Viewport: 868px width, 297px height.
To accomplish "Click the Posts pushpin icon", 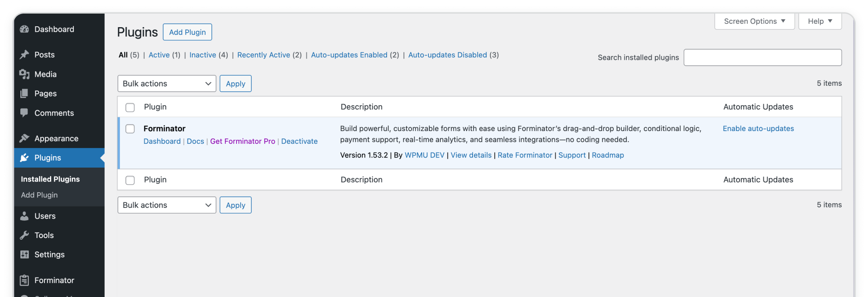I will pos(25,55).
